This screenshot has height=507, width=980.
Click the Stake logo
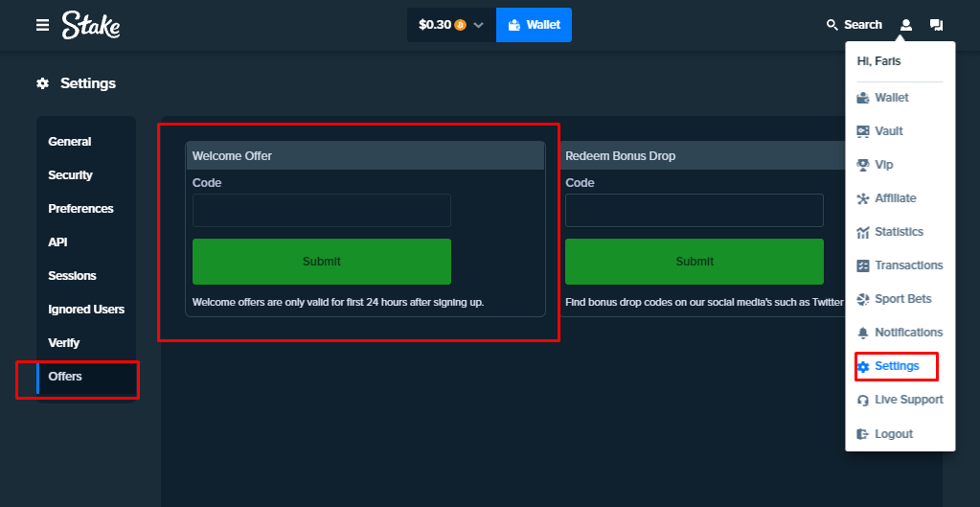(91, 25)
